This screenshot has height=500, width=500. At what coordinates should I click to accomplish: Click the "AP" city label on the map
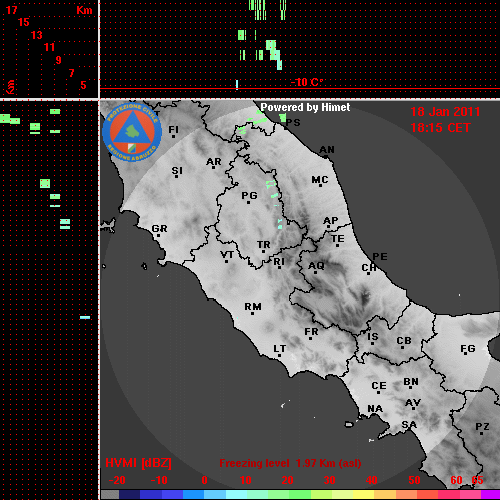click(x=331, y=221)
